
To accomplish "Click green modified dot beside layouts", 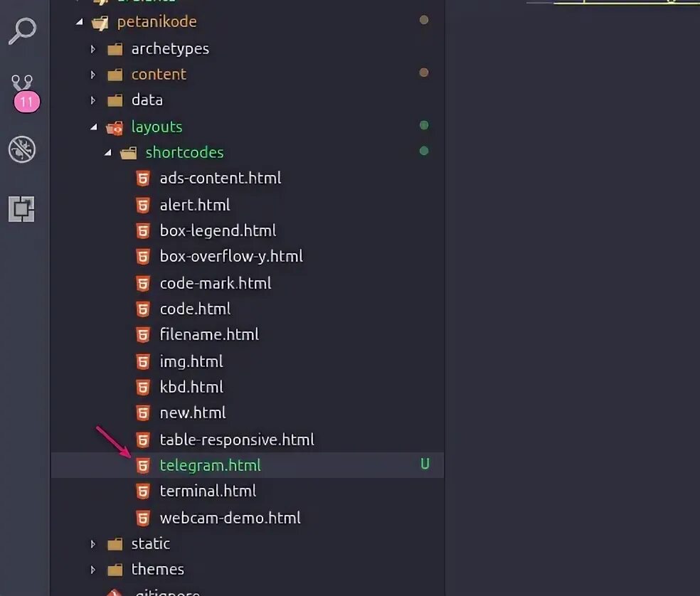I will point(424,125).
